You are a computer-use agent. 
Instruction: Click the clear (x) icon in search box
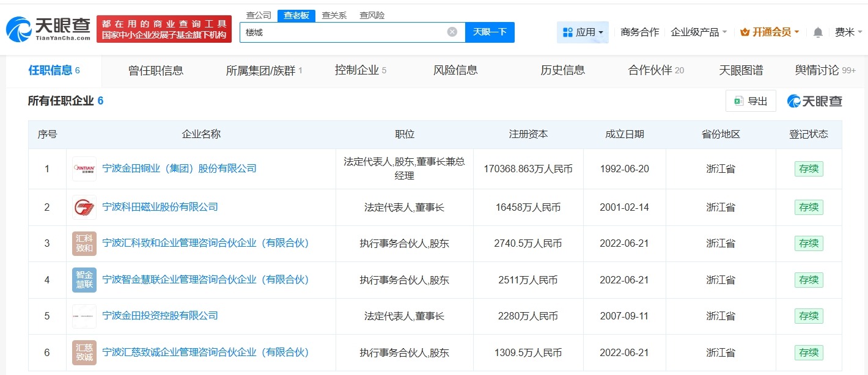(451, 31)
